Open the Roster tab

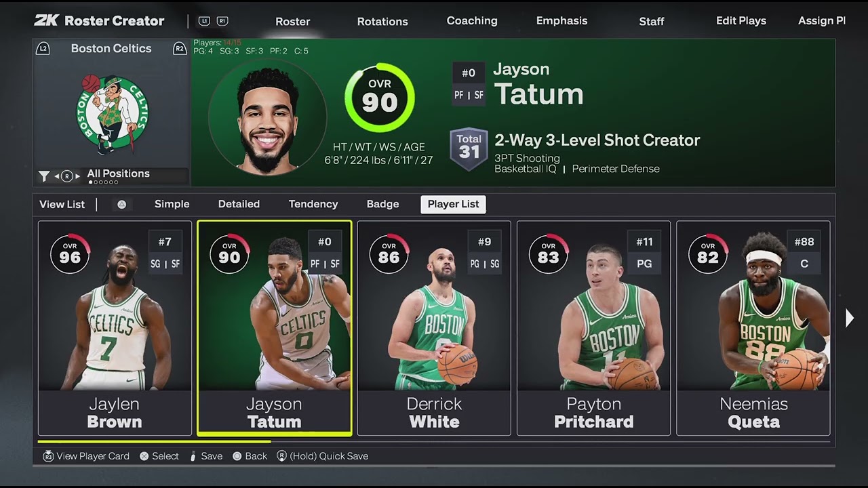click(x=293, y=21)
